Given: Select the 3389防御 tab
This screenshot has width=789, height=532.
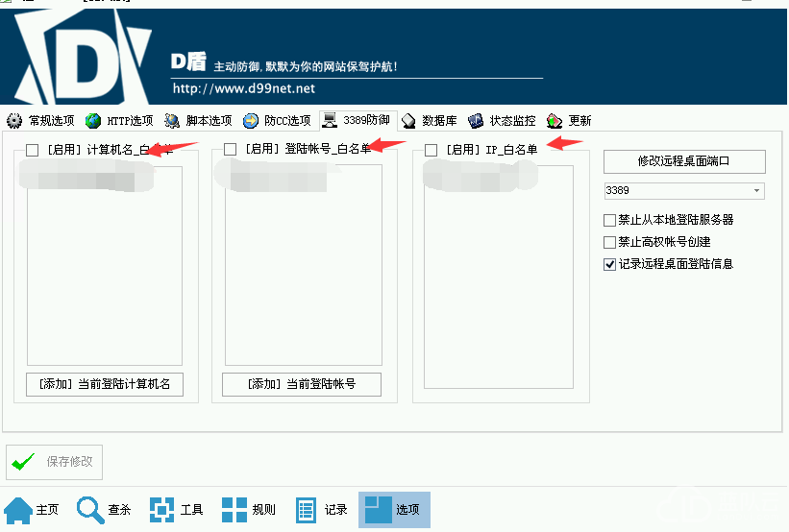Looking at the screenshot, I should pos(358,120).
